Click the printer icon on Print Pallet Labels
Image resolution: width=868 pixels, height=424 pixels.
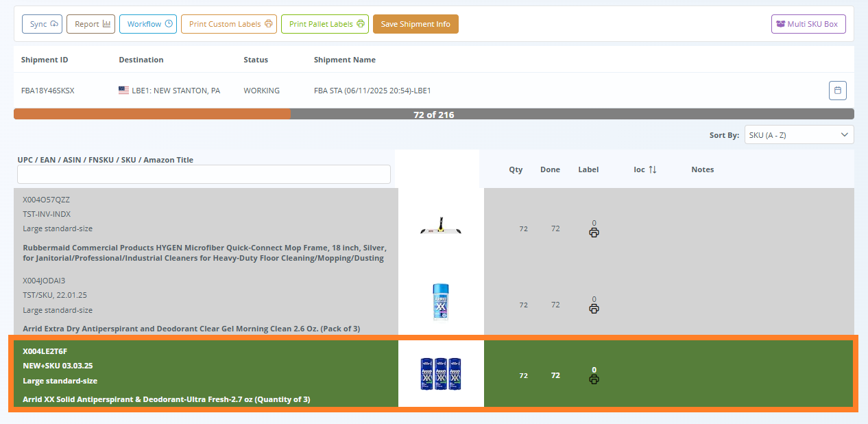(361, 24)
